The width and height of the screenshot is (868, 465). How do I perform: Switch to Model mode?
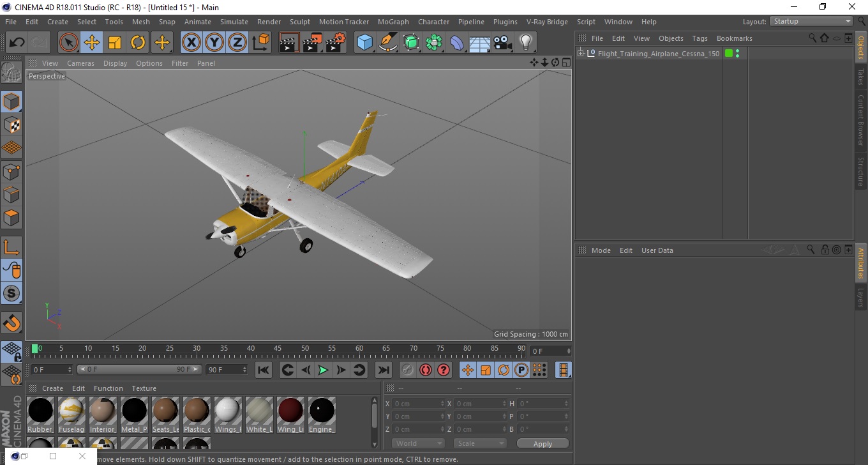(11, 102)
